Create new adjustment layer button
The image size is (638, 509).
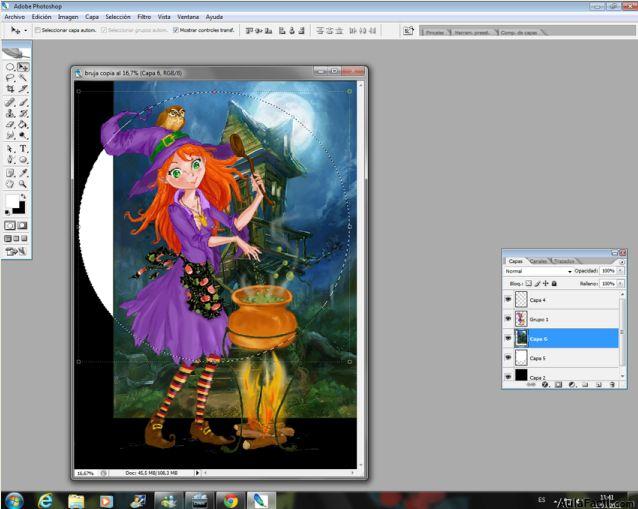[x=572, y=384]
